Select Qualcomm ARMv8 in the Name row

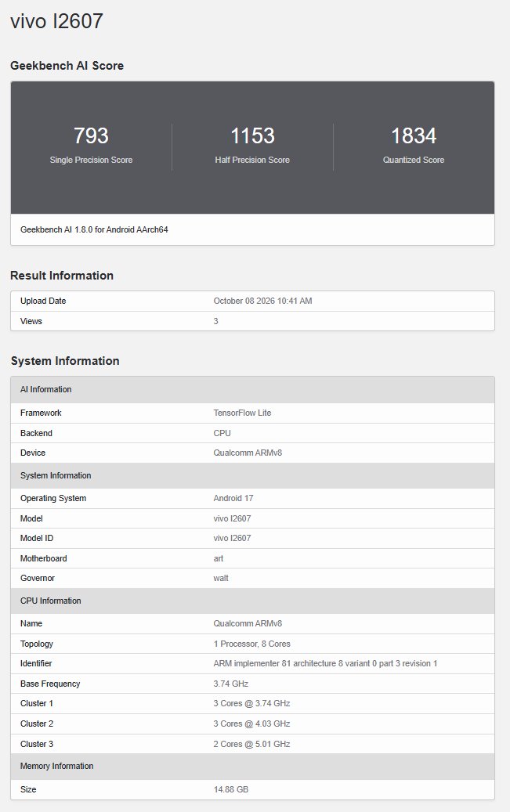pyautogui.click(x=248, y=623)
